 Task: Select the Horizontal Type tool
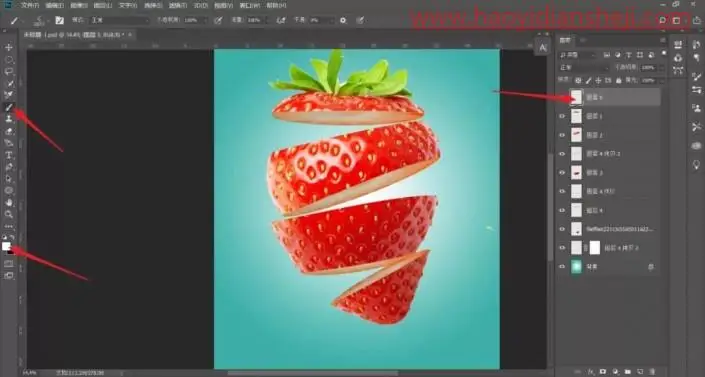9,155
